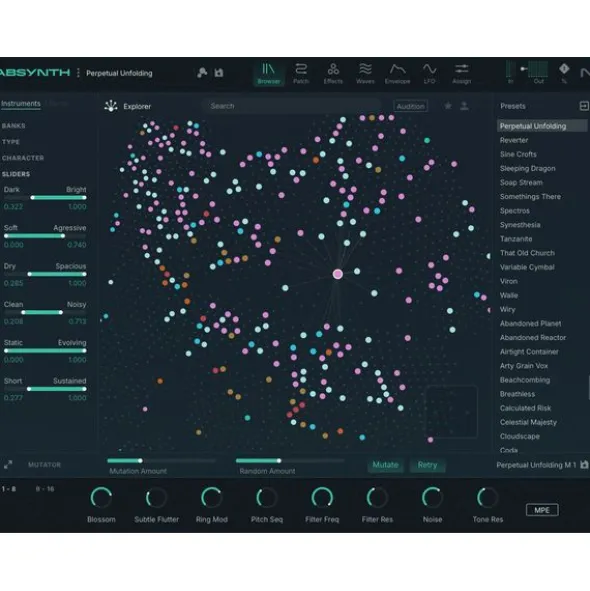Switch to macro page 9 - 16

click(45, 489)
